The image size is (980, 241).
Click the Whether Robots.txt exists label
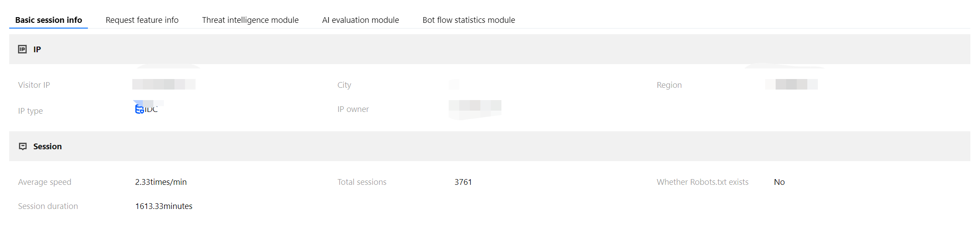[702, 182]
